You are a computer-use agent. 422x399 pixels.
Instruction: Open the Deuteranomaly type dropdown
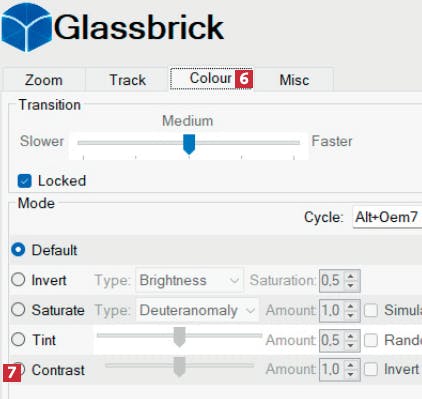tap(197, 310)
